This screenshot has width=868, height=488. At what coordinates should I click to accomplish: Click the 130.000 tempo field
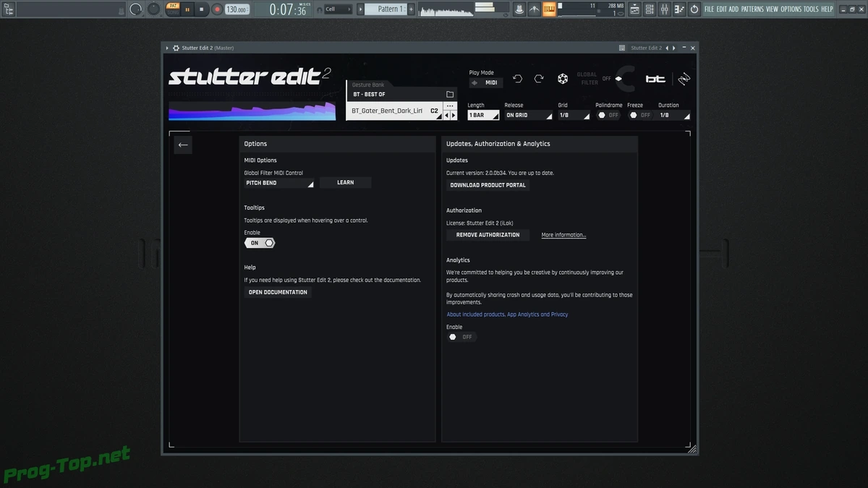pyautogui.click(x=236, y=9)
